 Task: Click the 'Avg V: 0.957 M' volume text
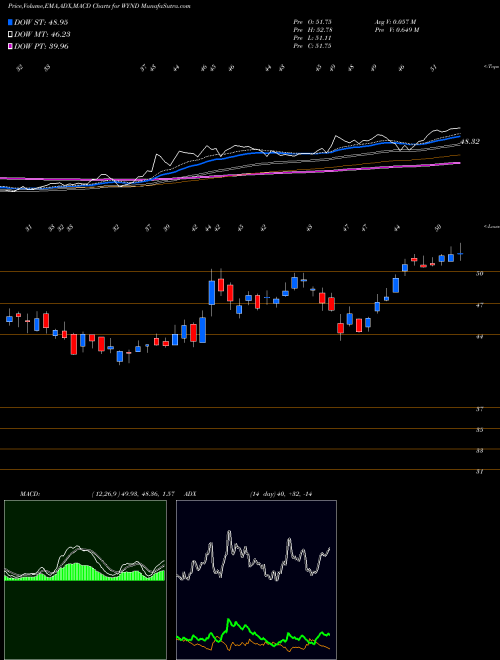point(395,22)
